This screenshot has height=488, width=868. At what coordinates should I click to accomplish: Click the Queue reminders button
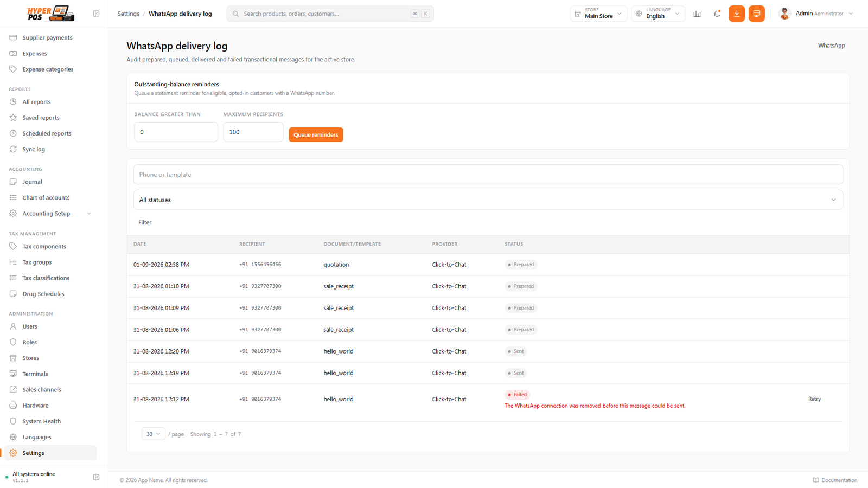316,134
